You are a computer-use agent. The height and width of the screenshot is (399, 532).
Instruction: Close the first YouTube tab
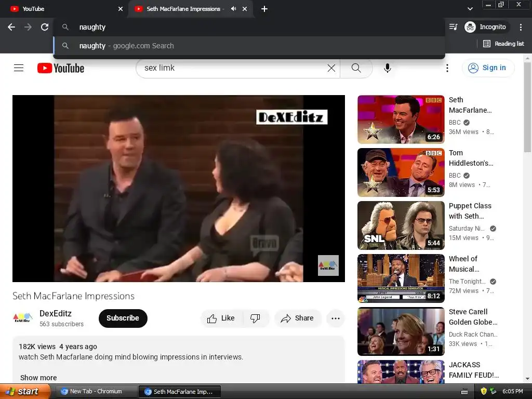pyautogui.click(x=121, y=9)
